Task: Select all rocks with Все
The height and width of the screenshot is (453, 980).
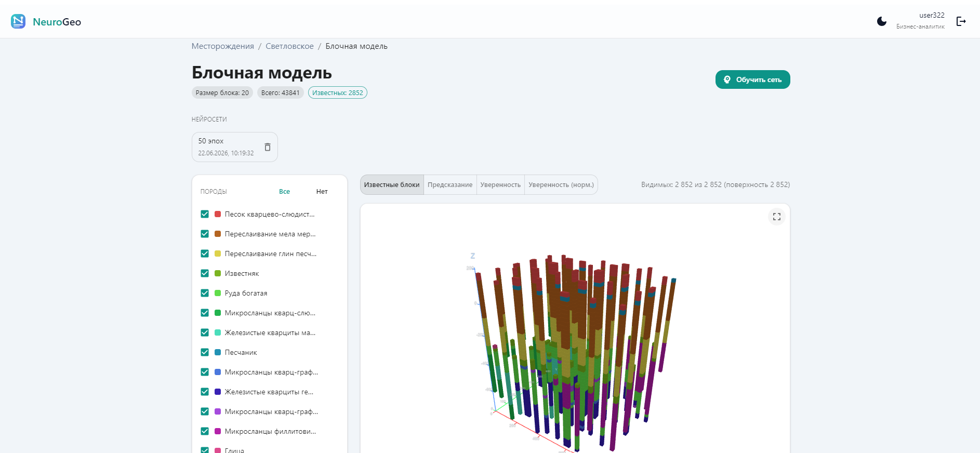Action: pyautogui.click(x=284, y=192)
